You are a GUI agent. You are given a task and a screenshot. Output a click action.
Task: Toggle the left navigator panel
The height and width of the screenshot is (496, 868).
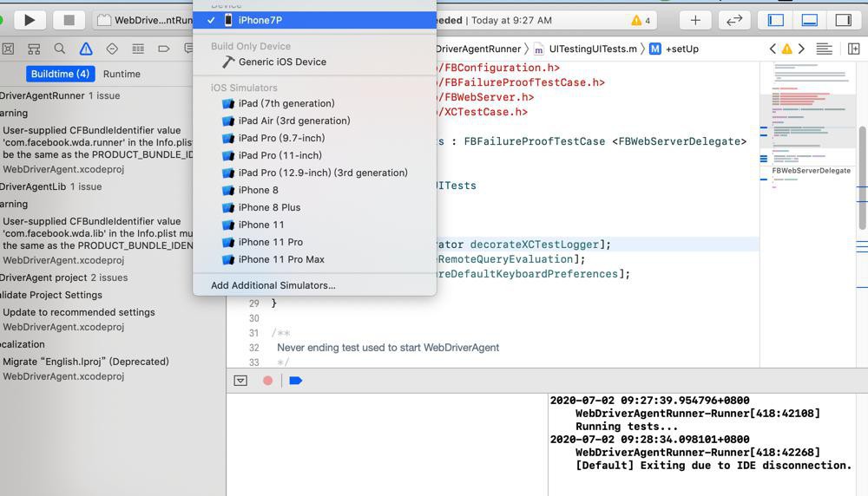point(775,21)
